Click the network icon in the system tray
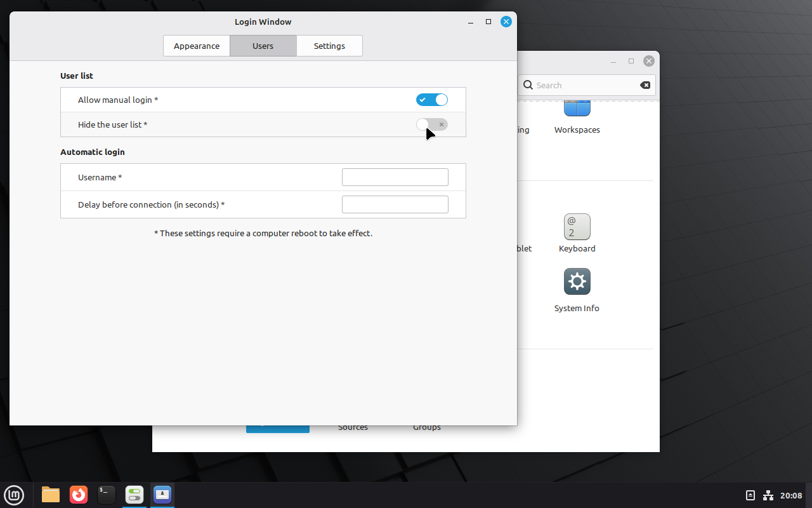This screenshot has height=508, width=812. tap(768, 495)
